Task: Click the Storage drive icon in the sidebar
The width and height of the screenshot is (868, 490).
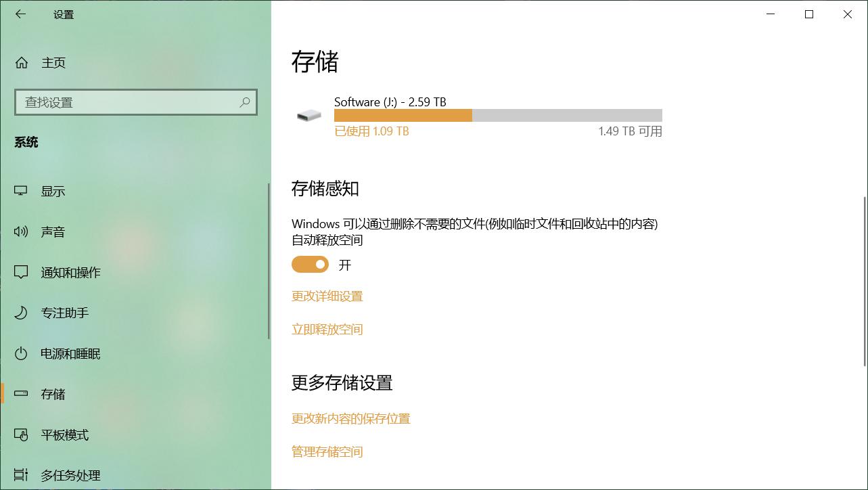Action: tap(21, 394)
